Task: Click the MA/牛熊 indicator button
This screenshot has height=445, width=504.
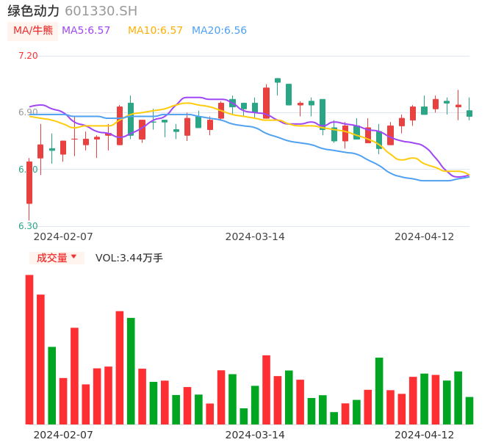Action: [x=33, y=31]
